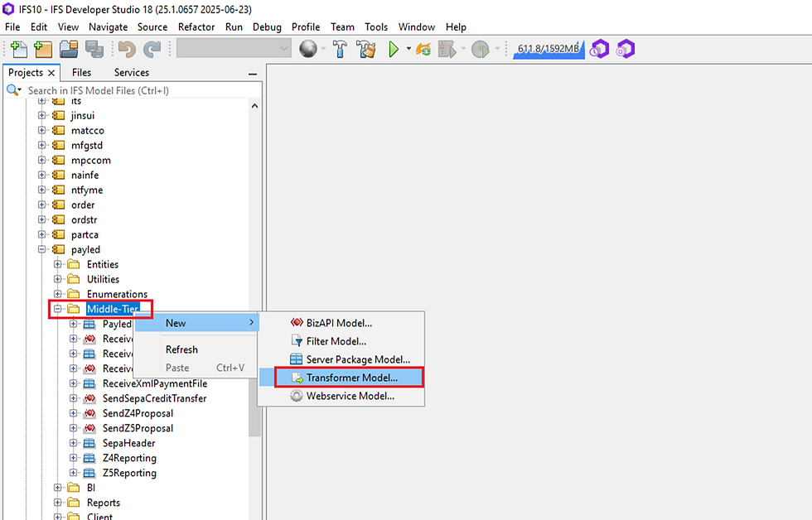Expand the Enumerations folder node
Screen dimensions: 812x520
[57, 294]
